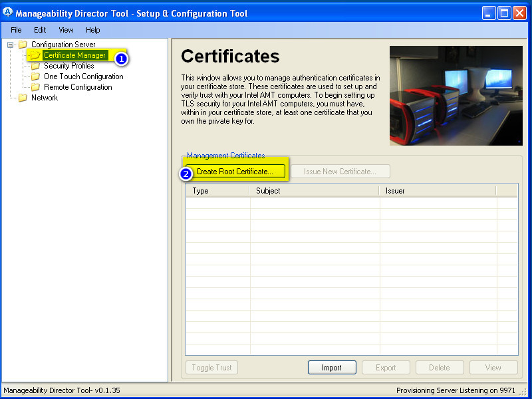Screen dimensions: 532x399
Task: Click the computers photo thumbnail
Action: pyautogui.click(x=456, y=96)
